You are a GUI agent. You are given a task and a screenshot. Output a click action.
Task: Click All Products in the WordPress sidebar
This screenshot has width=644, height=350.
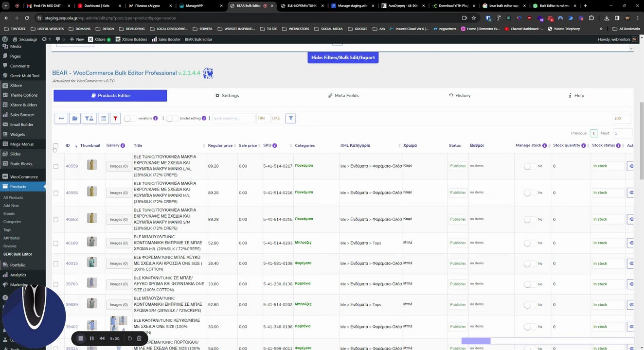tap(13, 197)
